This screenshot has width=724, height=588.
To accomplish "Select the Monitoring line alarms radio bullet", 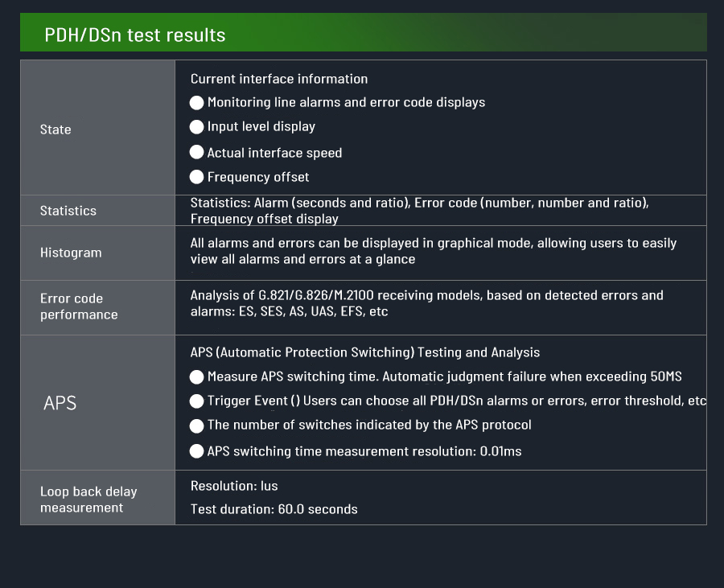I will pos(197,103).
